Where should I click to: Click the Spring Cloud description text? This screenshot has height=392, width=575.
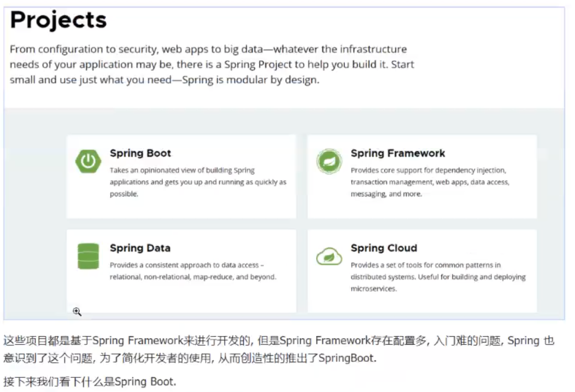[x=438, y=277]
